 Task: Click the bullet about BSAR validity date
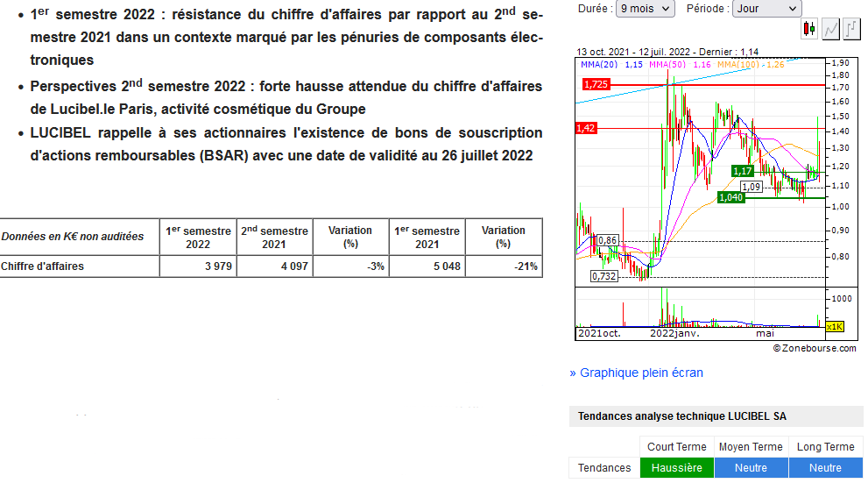[286, 144]
